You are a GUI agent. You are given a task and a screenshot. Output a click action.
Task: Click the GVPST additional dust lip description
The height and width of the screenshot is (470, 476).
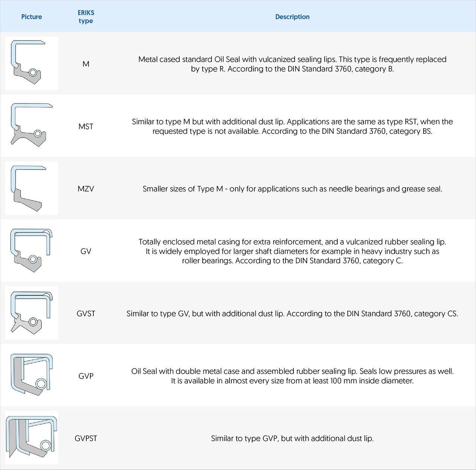click(x=292, y=438)
